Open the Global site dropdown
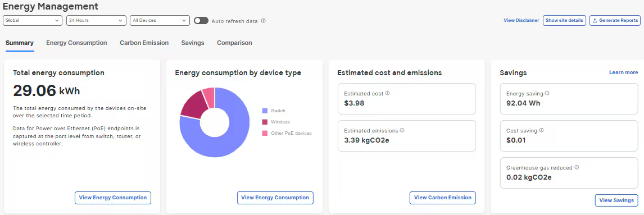The image size is (644, 215). click(x=33, y=21)
